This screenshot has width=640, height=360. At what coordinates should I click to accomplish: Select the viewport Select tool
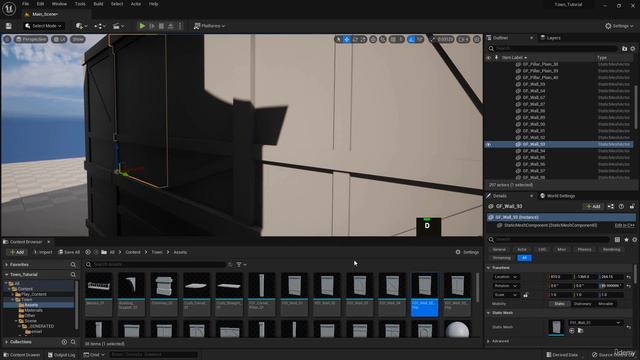338,39
